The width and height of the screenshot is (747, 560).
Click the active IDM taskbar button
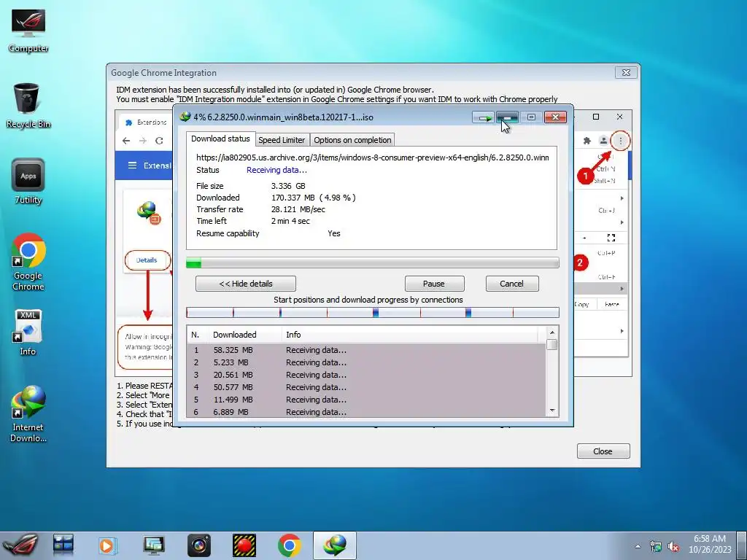coord(334,545)
